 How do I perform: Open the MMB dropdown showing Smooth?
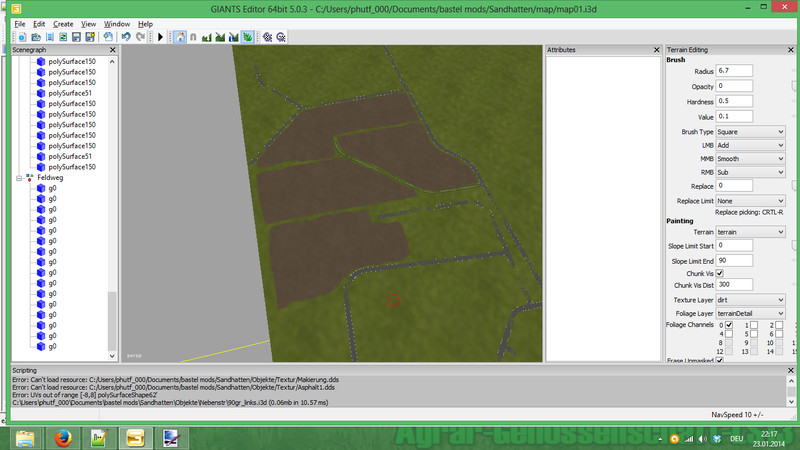[x=750, y=159]
